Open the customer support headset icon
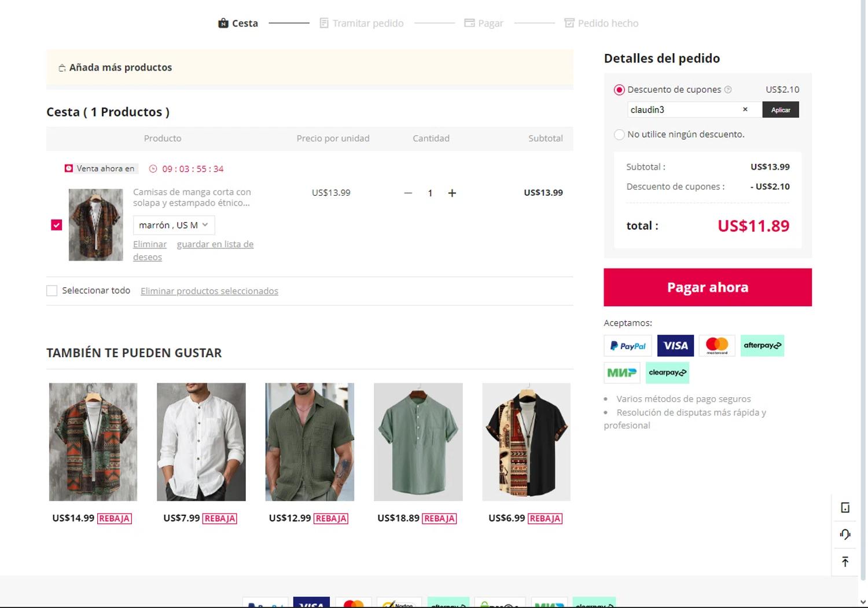The width and height of the screenshot is (868, 608). click(x=845, y=534)
